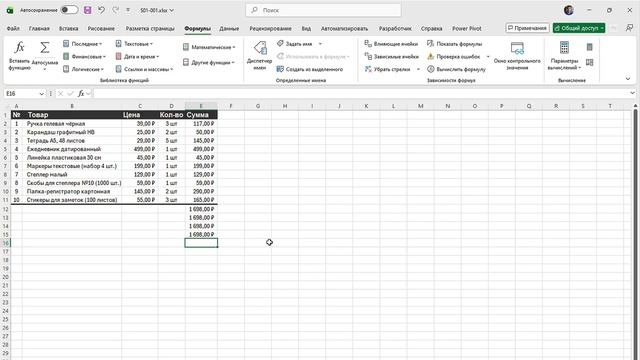Viewport: 640px width, 360px height.
Task: Open the user account avatar
Action: coord(569,10)
